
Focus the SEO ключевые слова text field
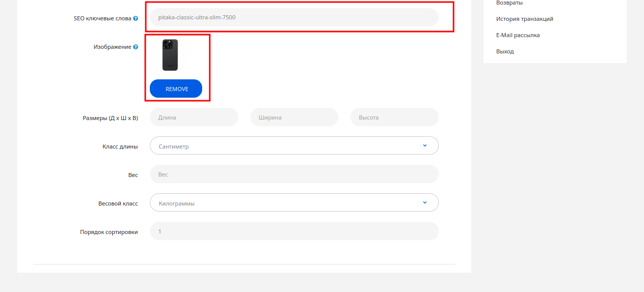point(294,17)
